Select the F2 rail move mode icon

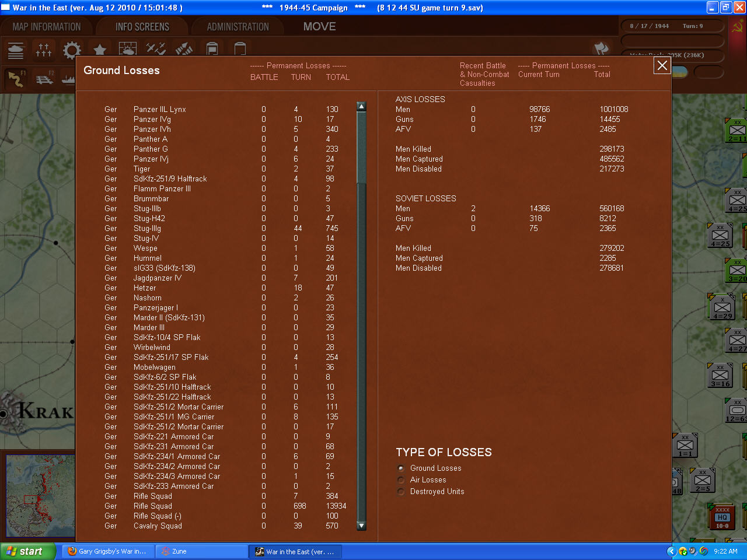tap(44, 79)
